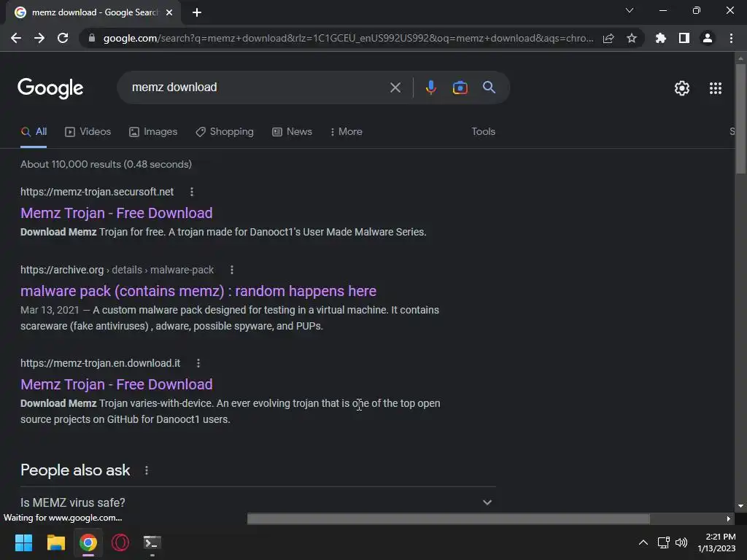This screenshot has height=560, width=747.
Task: Open volume control in tray
Action: tap(681, 542)
